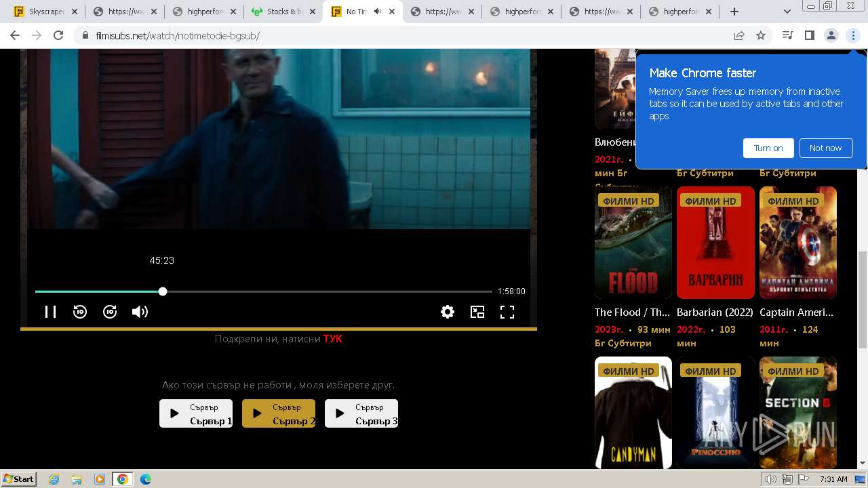Open The Flood movie poster

click(633, 243)
